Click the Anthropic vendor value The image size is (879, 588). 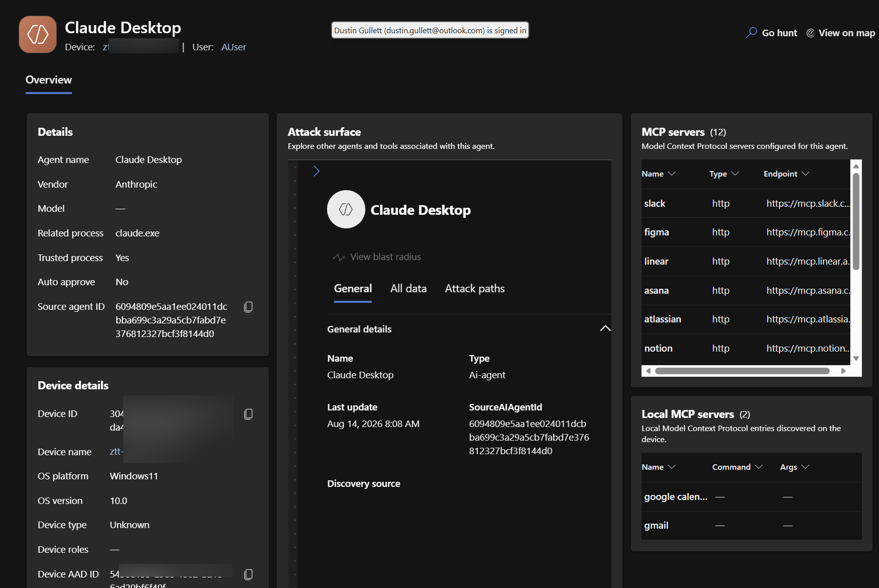tap(136, 185)
